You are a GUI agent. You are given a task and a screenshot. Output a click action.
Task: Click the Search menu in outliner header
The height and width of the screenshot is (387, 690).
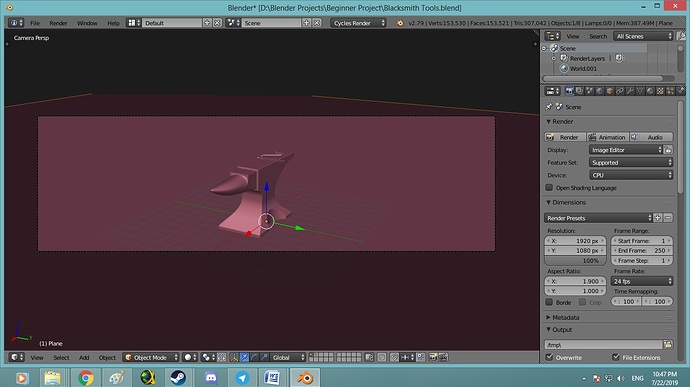(598, 36)
